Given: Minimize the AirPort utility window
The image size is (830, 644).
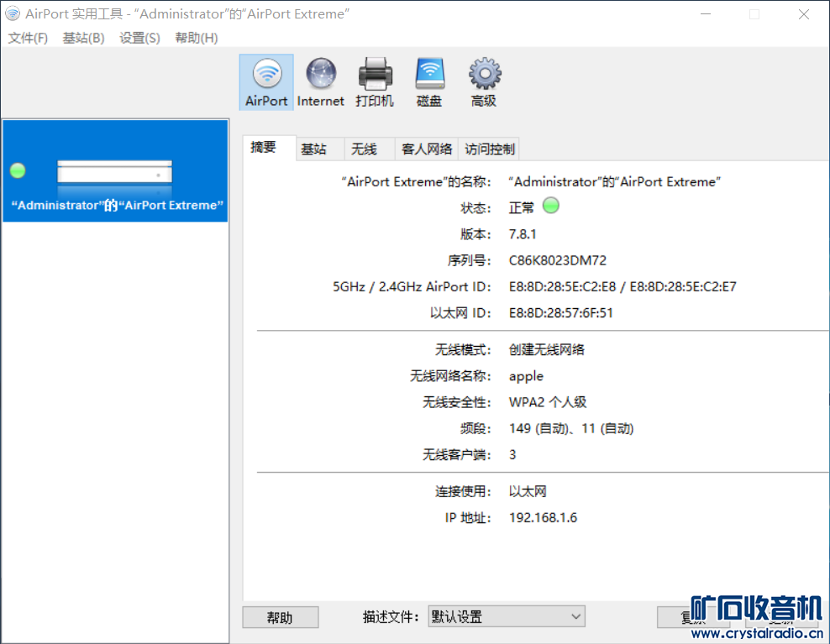Looking at the screenshot, I should click(705, 14).
